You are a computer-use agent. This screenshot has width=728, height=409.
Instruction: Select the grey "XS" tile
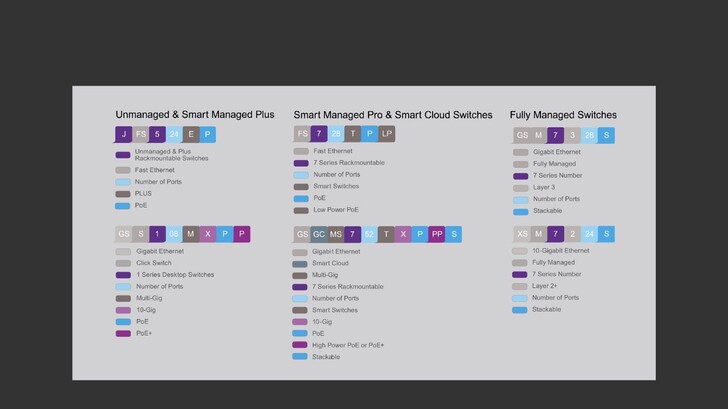pyautogui.click(x=522, y=234)
